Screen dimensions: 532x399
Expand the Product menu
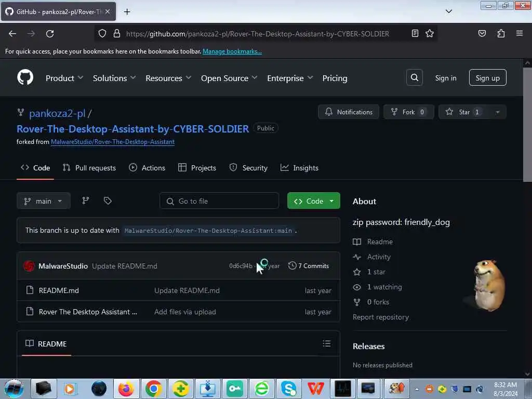point(64,78)
